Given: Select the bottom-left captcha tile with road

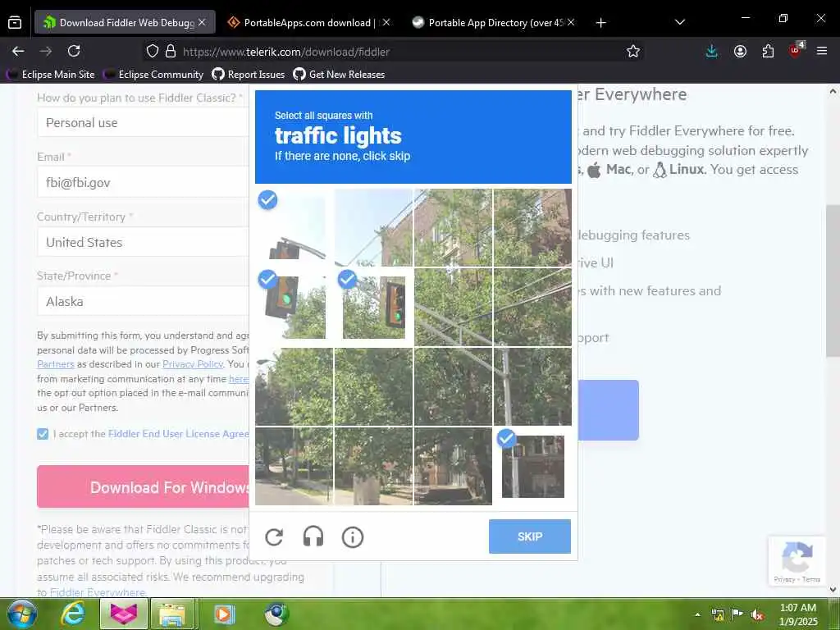Looking at the screenshot, I should [294, 466].
